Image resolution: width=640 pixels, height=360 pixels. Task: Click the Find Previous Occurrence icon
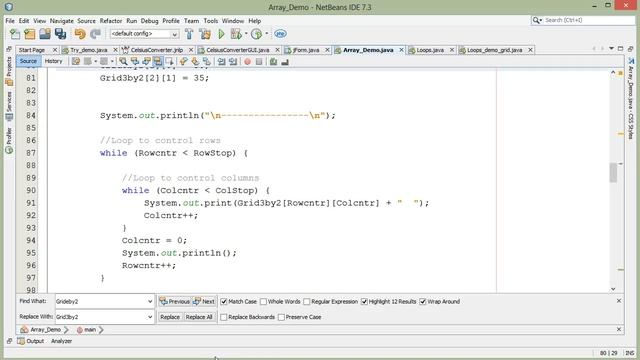click(134, 62)
